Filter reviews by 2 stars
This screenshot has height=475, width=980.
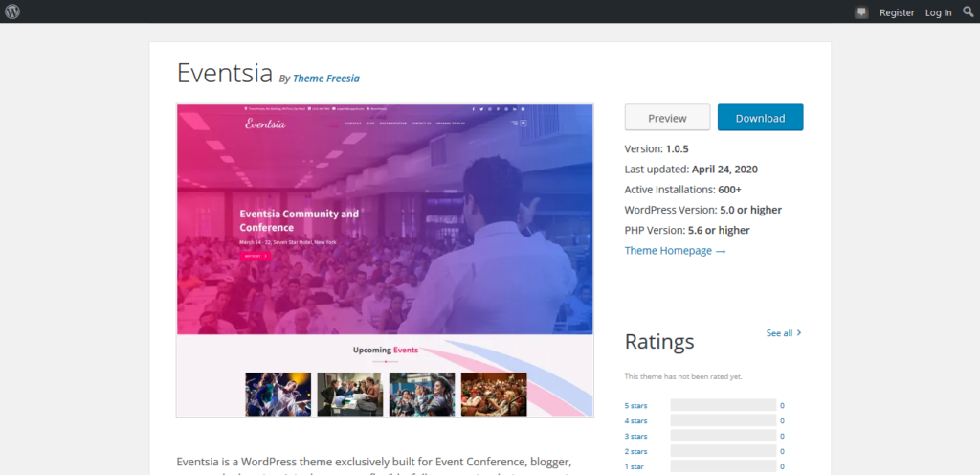tap(635, 451)
